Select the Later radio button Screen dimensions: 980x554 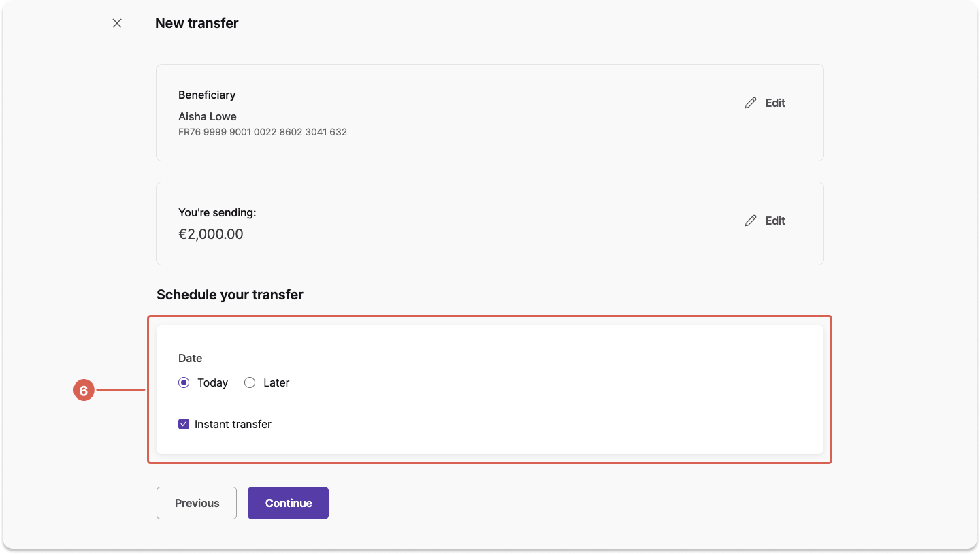pyautogui.click(x=250, y=382)
